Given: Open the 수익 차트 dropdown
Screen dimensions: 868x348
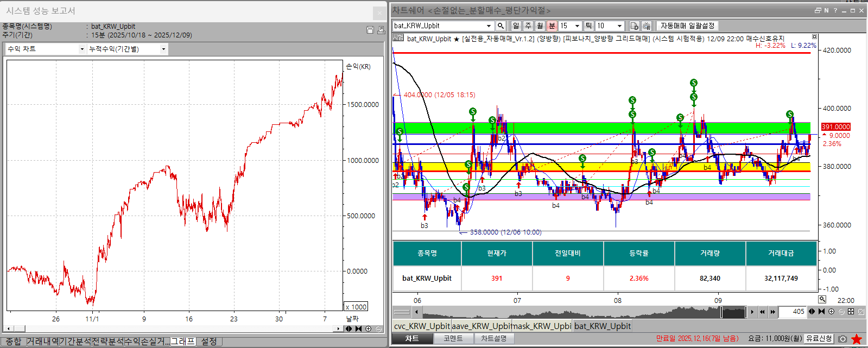Looking at the screenshot, I should (46, 49).
